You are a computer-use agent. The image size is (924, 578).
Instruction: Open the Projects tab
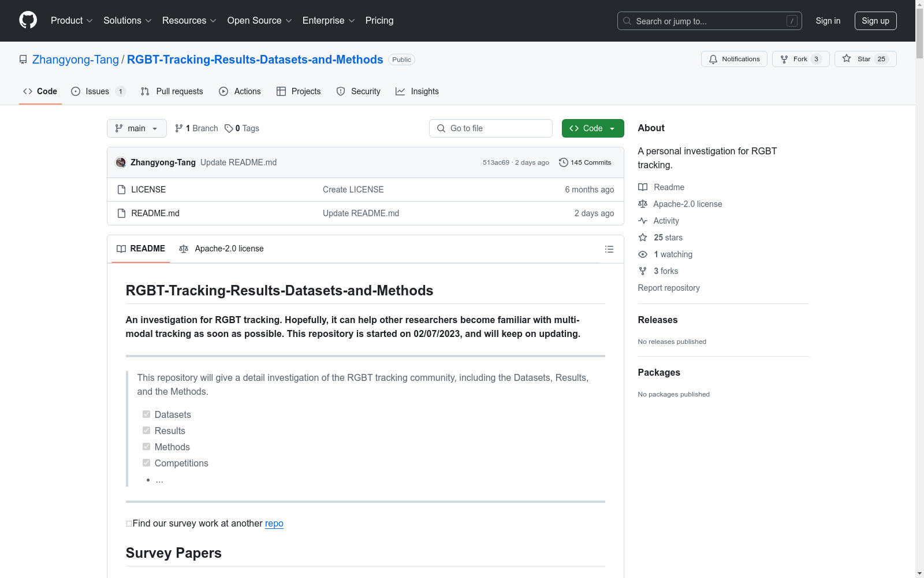pos(299,91)
